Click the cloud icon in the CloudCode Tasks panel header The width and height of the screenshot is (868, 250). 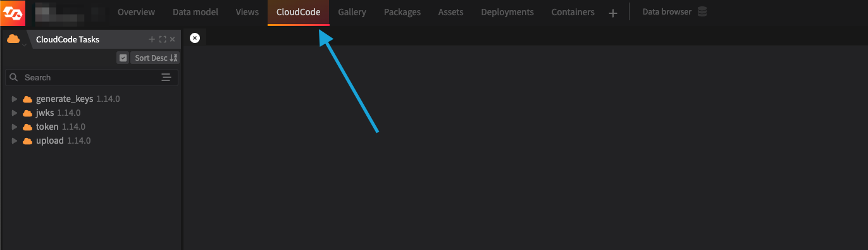click(13, 39)
